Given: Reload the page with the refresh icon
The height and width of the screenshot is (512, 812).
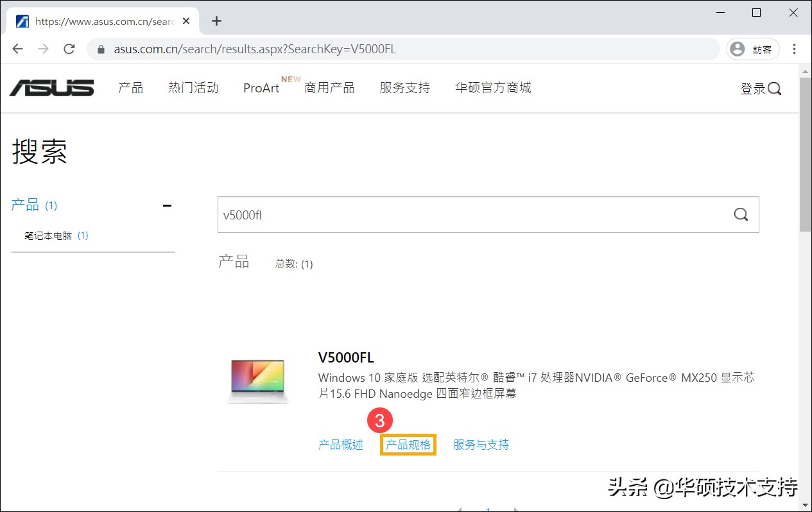Looking at the screenshot, I should click(69, 49).
